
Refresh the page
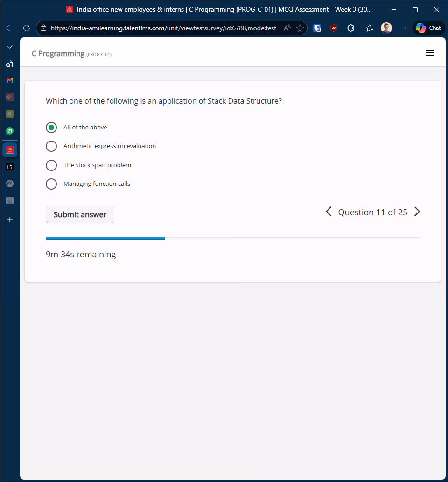27,28
